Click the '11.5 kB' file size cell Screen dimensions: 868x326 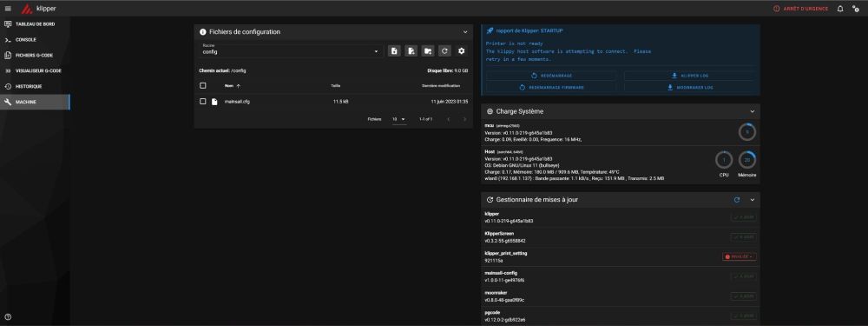[340, 102]
